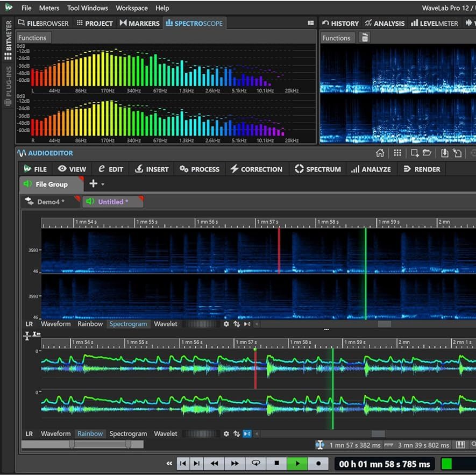Toggle the loop playback button

point(255,463)
